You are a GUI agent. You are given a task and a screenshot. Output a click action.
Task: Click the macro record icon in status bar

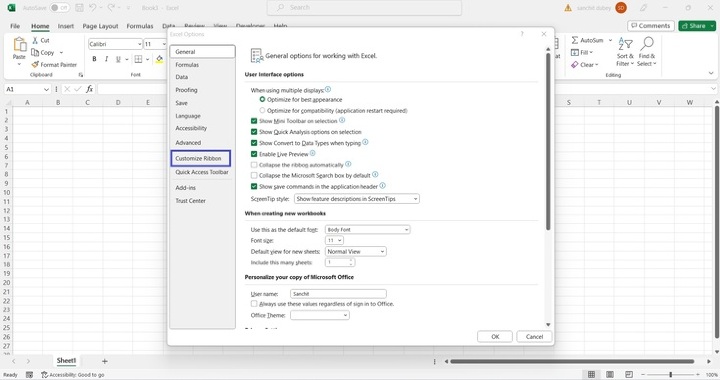(29, 374)
